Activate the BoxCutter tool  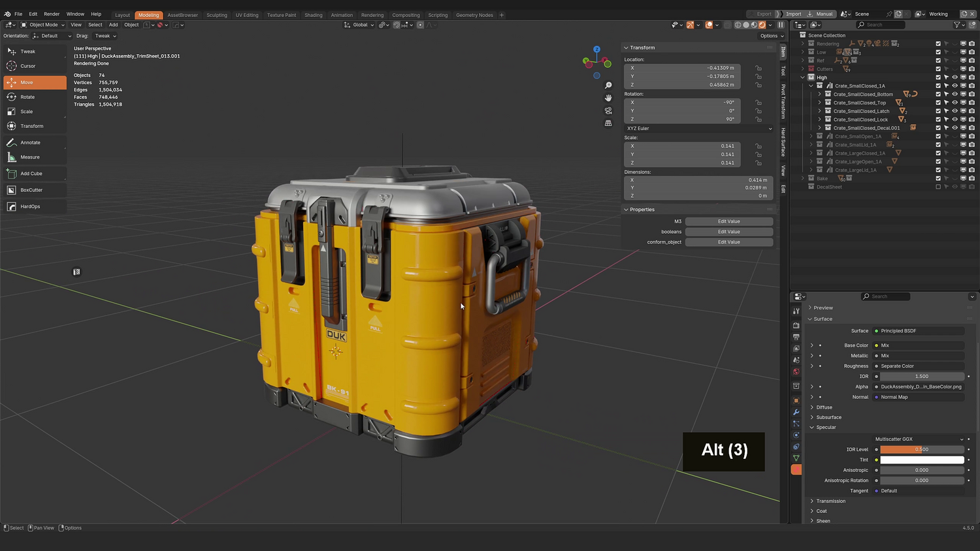[x=35, y=190]
